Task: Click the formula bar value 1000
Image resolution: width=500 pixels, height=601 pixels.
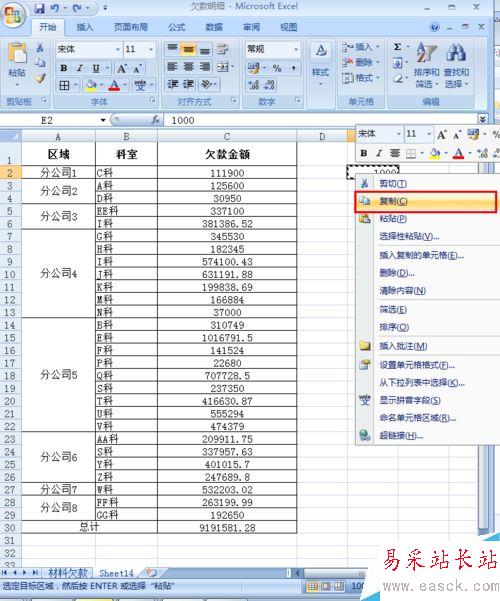Action: point(183,120)
